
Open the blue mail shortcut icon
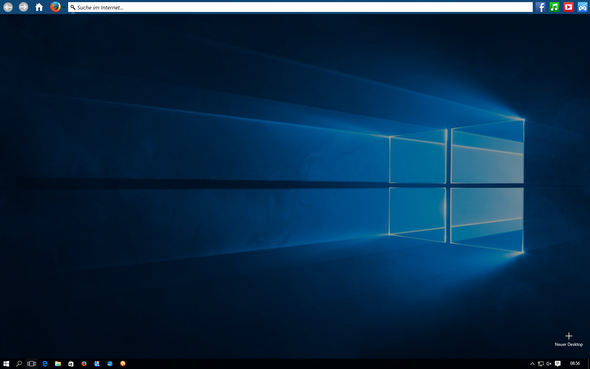582,7
